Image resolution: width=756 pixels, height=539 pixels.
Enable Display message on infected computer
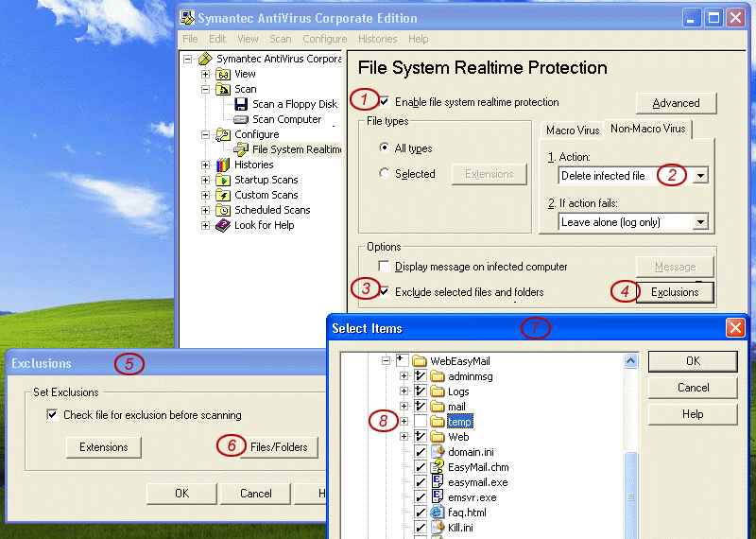385,267
